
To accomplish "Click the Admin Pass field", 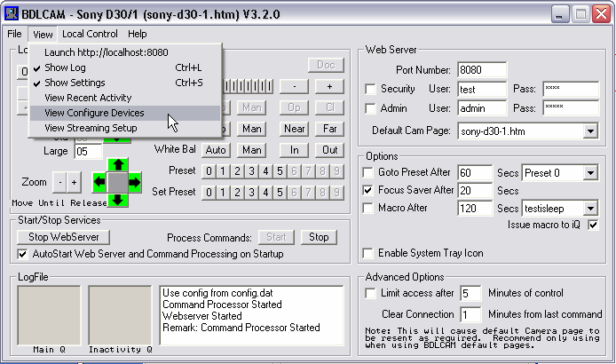I will tap(571, 108).
